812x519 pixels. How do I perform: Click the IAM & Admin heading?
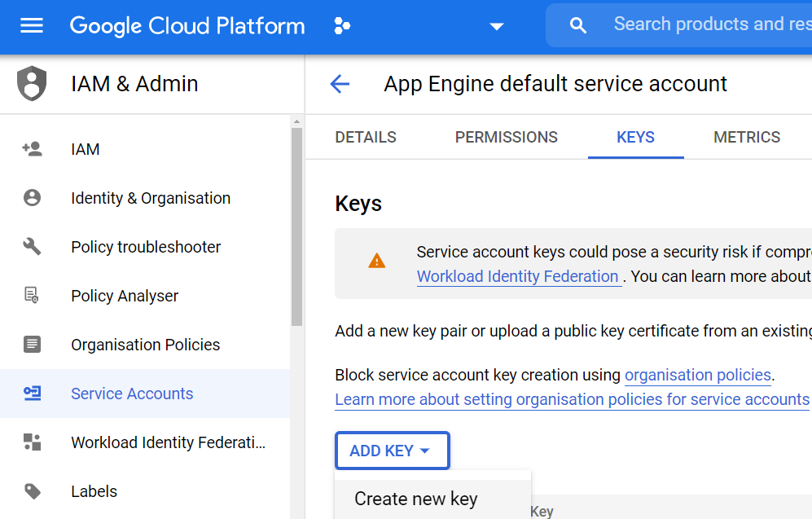[134, 84]
